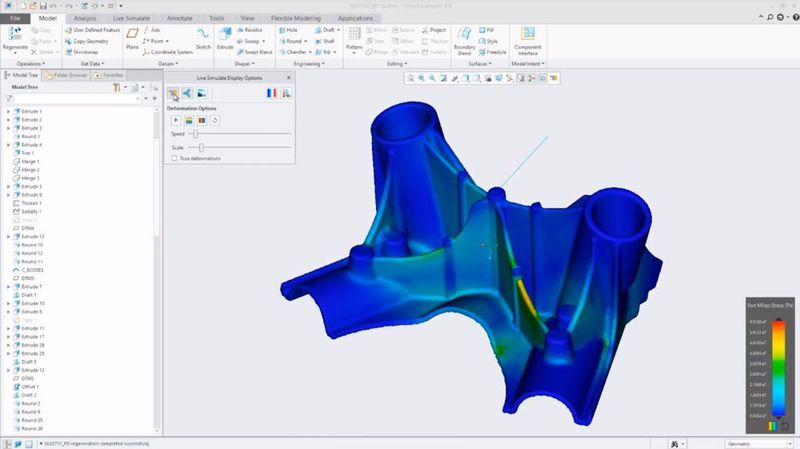Click the Swept Blend tool
The width and height of the screenshot is (800, 449).
click(255, 52)
